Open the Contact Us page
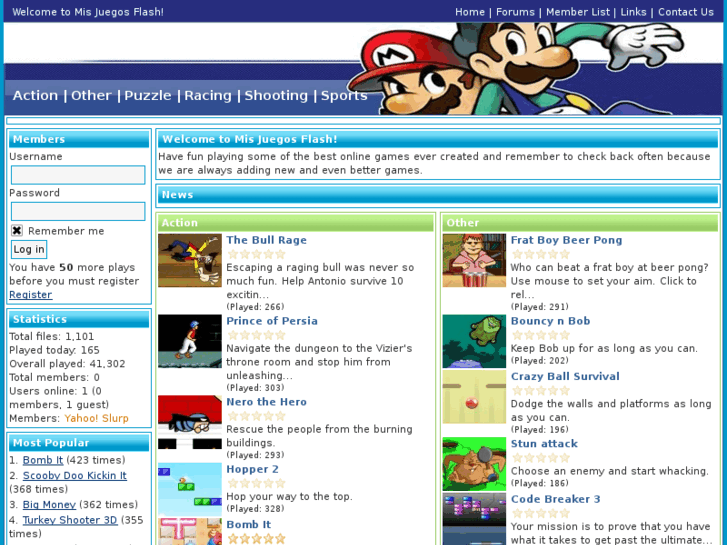 pos(686,12)
